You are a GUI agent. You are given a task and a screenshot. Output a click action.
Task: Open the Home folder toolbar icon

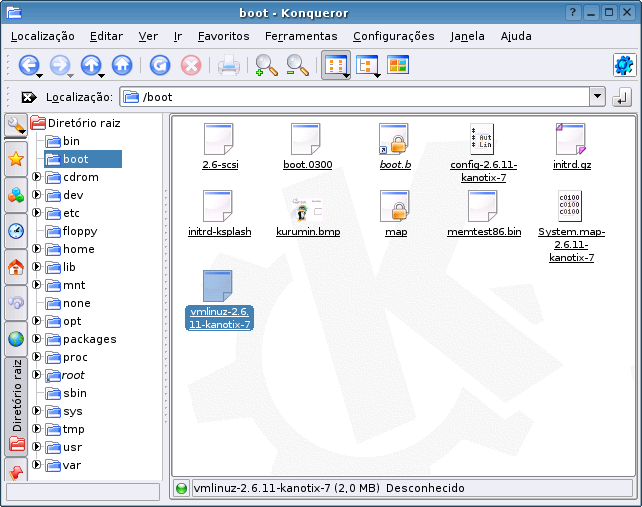pyautogui.click(x=122, y=65)
